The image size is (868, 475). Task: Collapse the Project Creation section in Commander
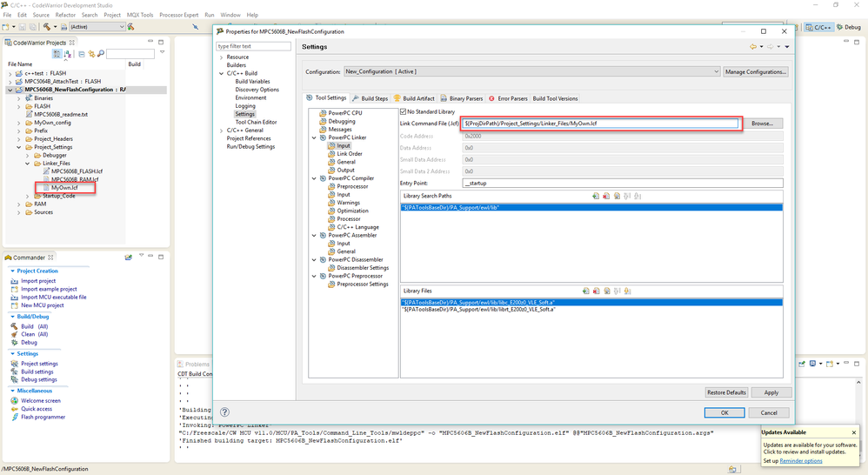point(13,271)
